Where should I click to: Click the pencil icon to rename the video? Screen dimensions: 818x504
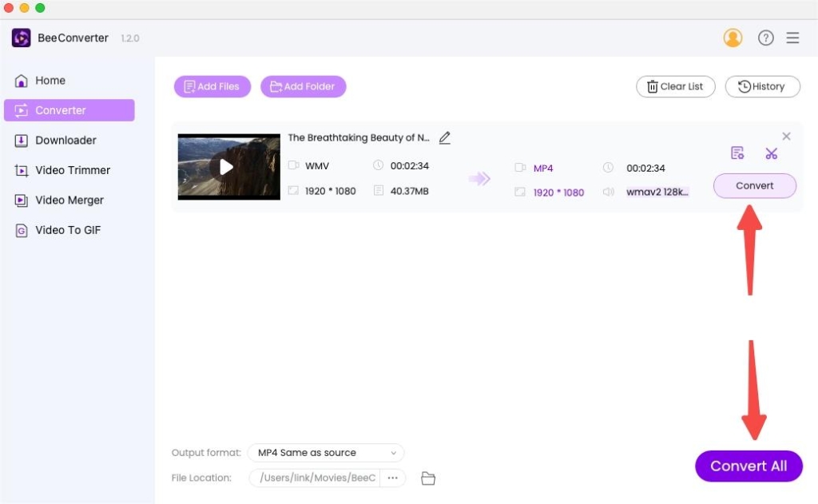point(445,137)
